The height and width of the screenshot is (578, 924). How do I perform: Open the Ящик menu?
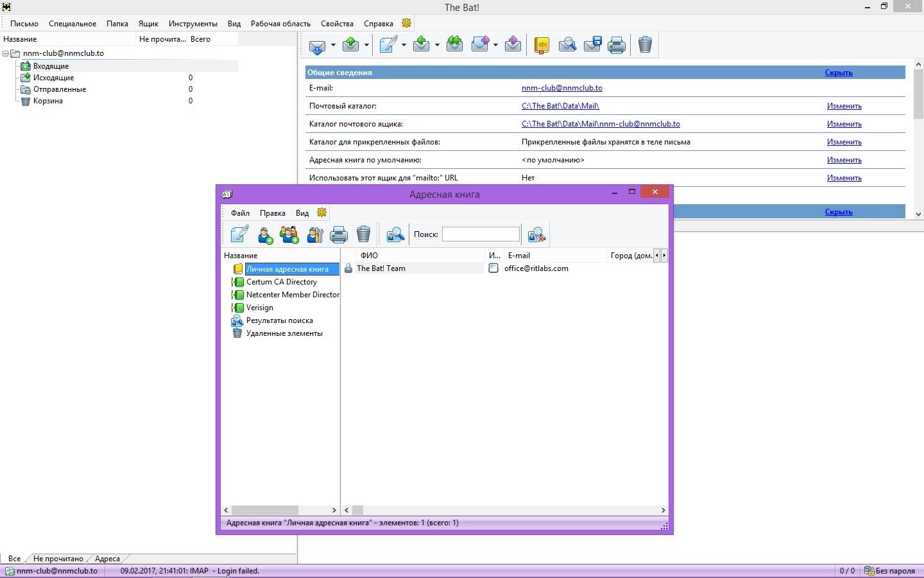(x=148, y=24)
